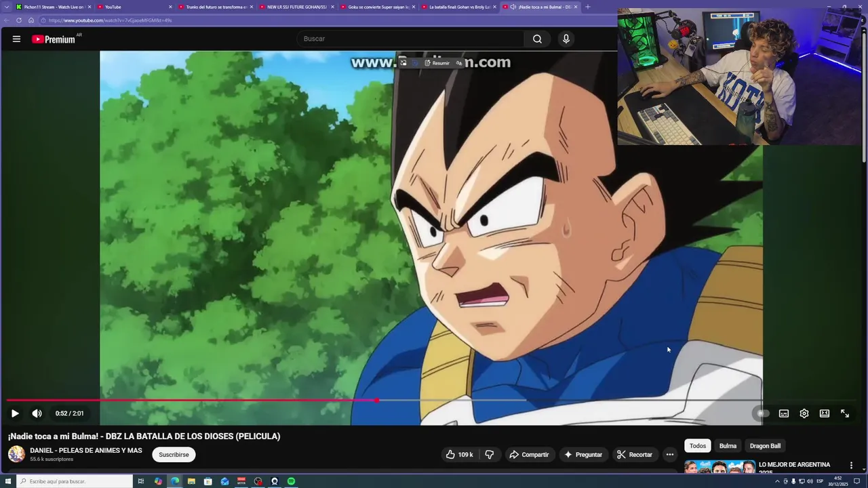
Task: Open video player settings gear
Action: pos(804,413)
